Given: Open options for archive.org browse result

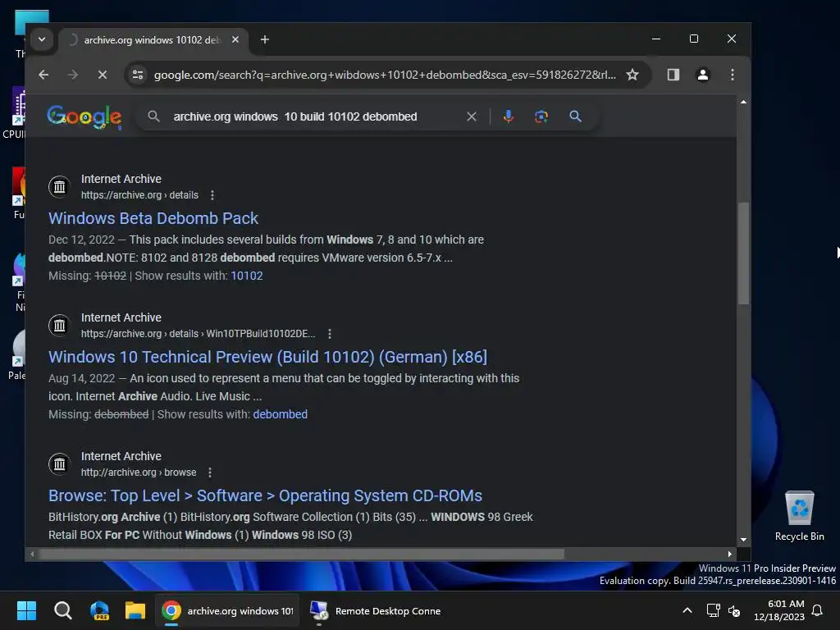Looking at the screenshot, I should [210, 472].
